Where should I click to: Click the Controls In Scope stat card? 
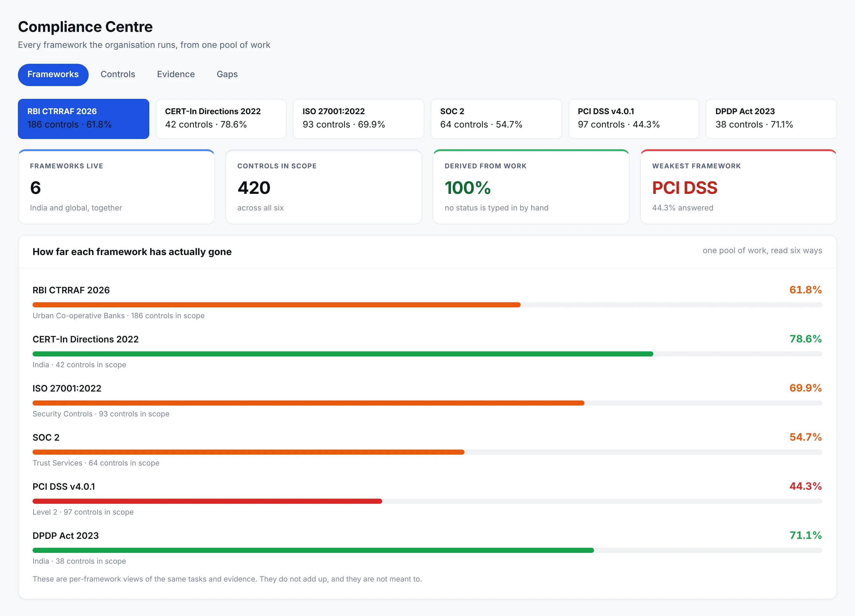pos(324,187)
